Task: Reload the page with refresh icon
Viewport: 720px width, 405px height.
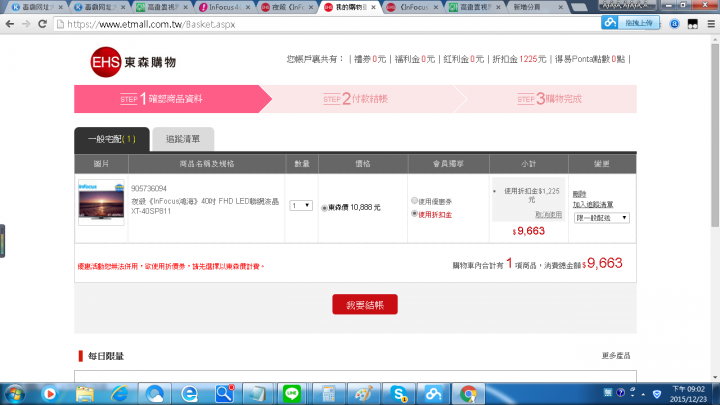Action: (42, 24)
